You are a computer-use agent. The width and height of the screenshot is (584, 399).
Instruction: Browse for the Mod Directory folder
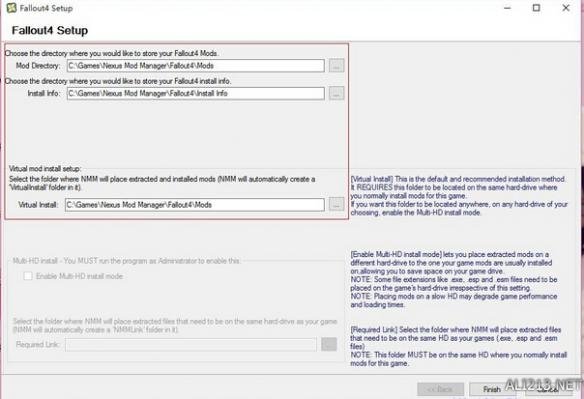(x=336, y=66)
